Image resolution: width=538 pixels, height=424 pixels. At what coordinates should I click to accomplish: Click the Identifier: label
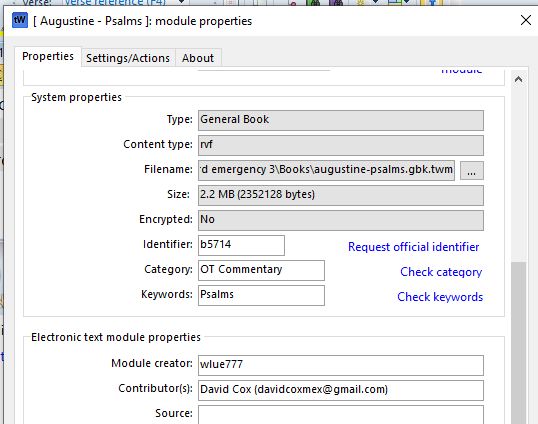click(x=168, y=244)
